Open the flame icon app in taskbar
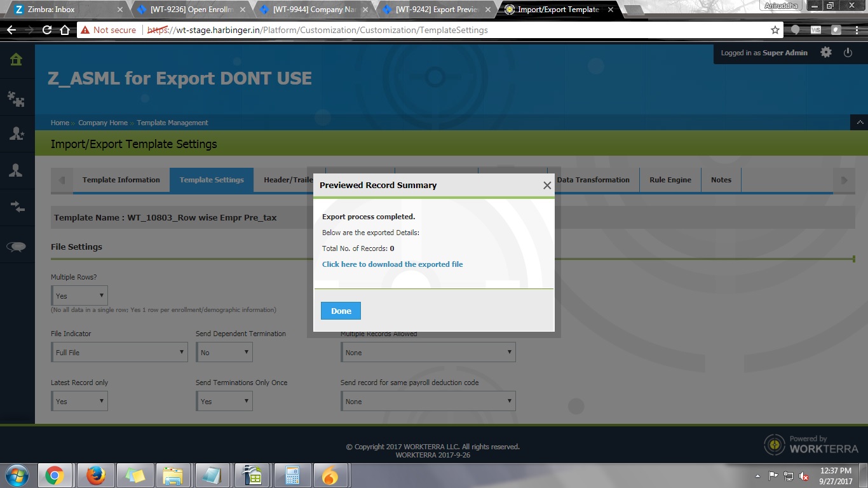Viewport: 868px width, 488px height. 330,475
